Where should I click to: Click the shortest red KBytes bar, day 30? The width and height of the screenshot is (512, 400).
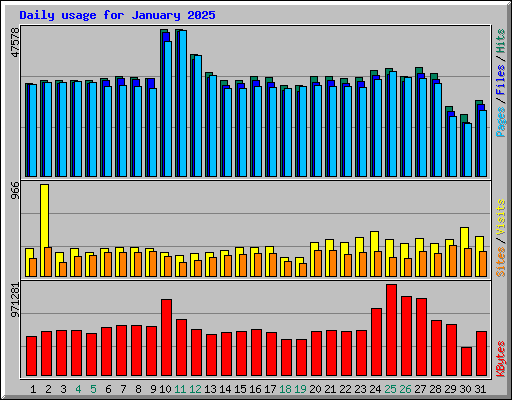tap(466, 362)
